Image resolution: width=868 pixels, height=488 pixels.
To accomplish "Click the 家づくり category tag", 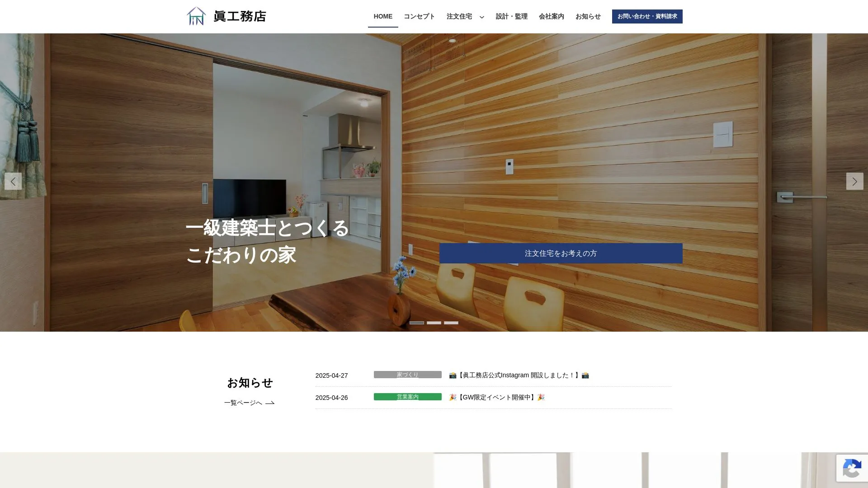I will 407,375.
